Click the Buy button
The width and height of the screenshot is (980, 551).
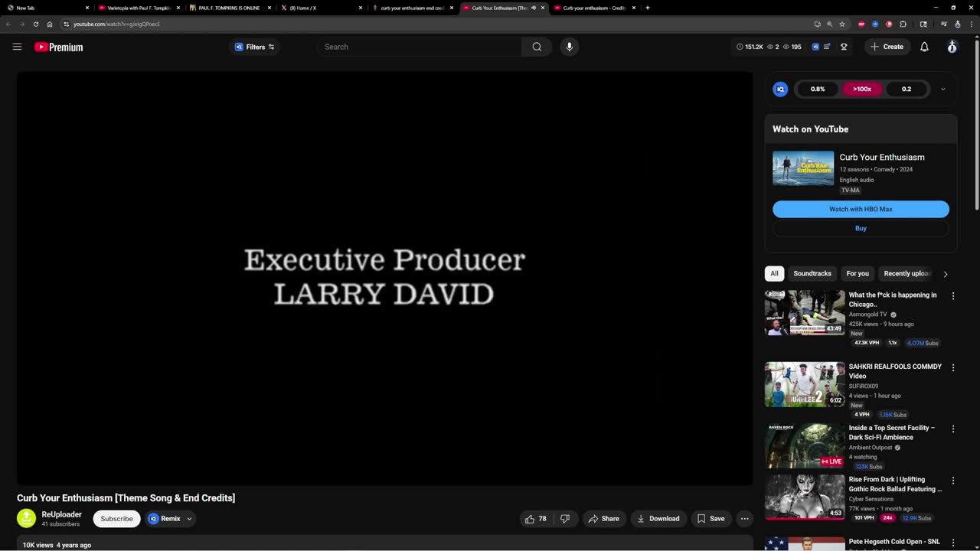[861, 228]
